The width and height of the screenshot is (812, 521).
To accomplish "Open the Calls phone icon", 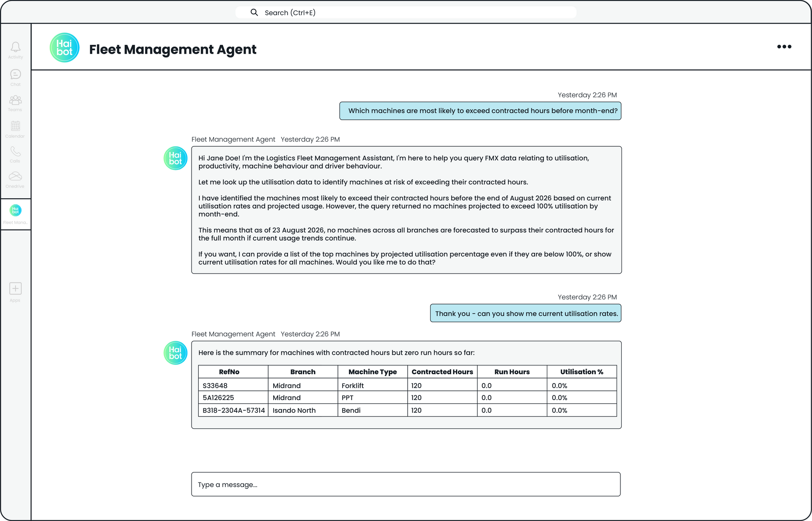I will (x=15, y=154).
